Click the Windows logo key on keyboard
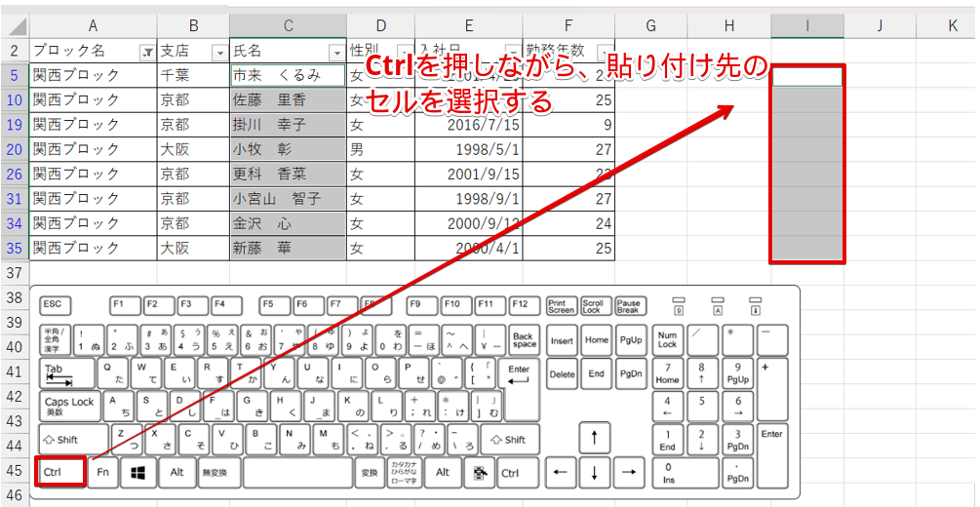980x507 pixels. coord(138,473)
